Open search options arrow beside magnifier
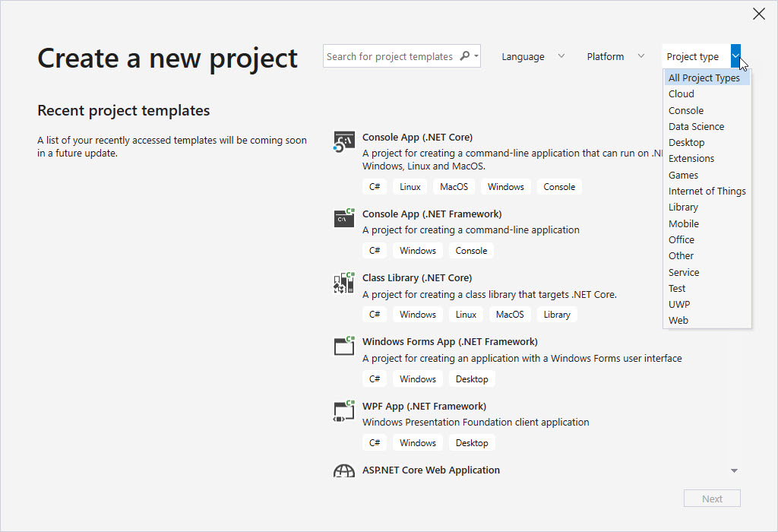778x532 pixels. pos(476,56)
